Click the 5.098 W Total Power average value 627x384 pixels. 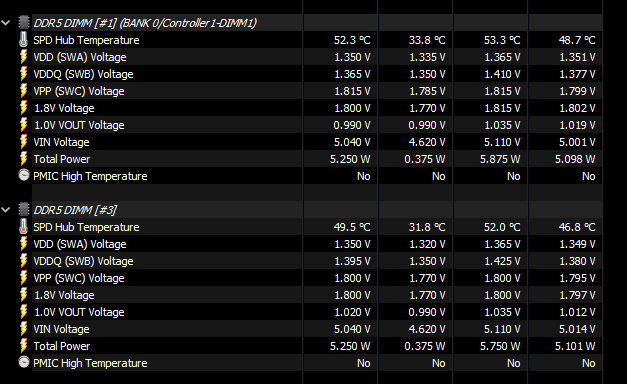575,159
